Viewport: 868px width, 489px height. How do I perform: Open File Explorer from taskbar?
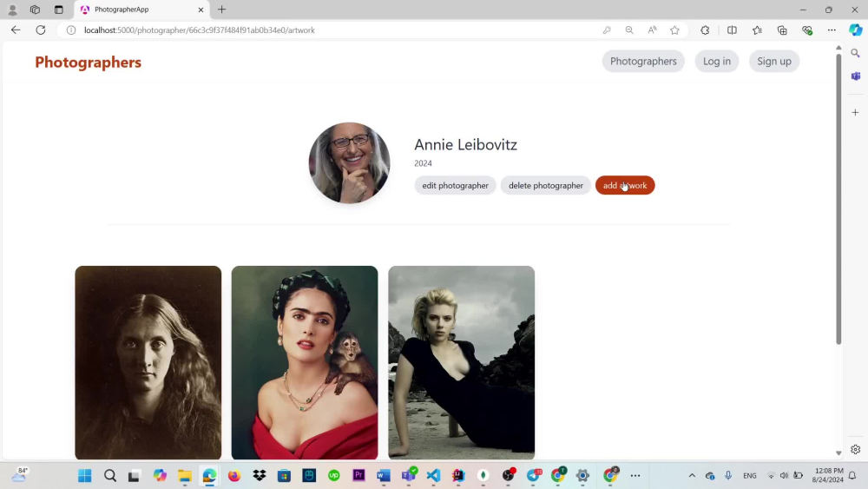[184, 476]
